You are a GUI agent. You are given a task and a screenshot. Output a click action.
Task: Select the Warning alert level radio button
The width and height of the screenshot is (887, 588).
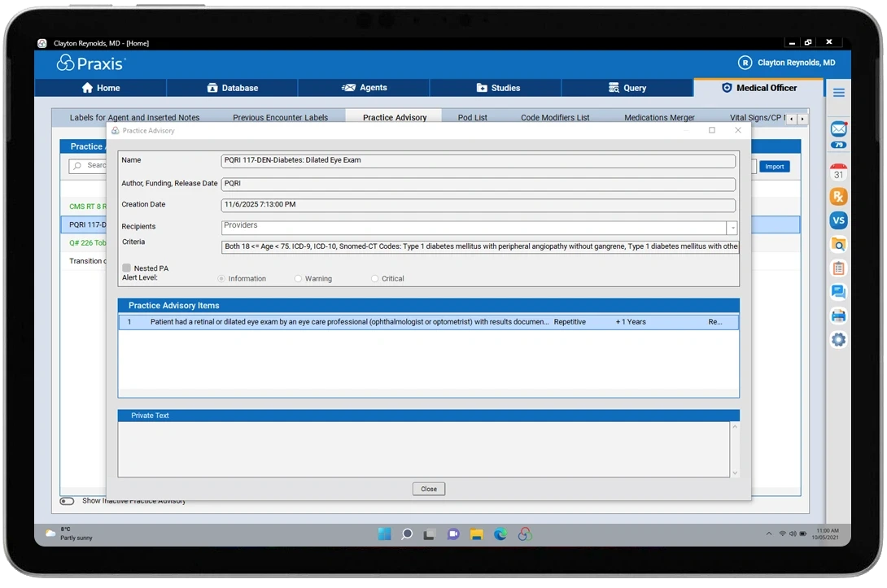[x=298, y=278]
